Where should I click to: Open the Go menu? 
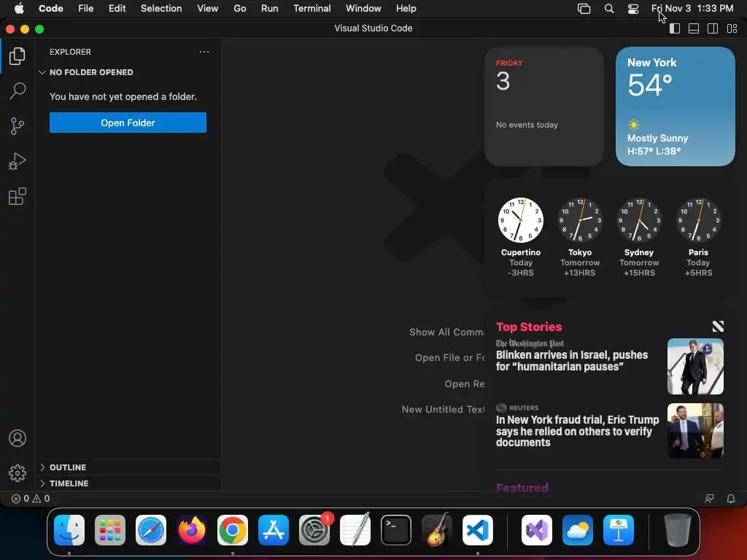(x=239, y=9)
